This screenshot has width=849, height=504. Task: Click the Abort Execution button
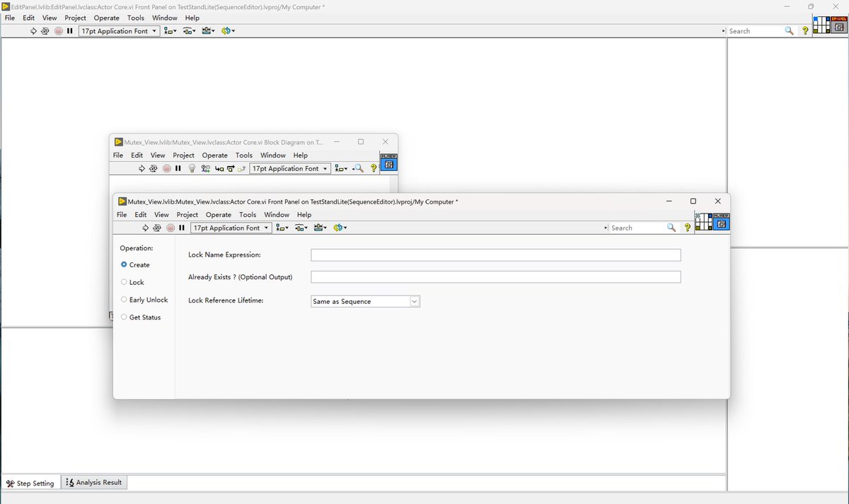point(169,228)
